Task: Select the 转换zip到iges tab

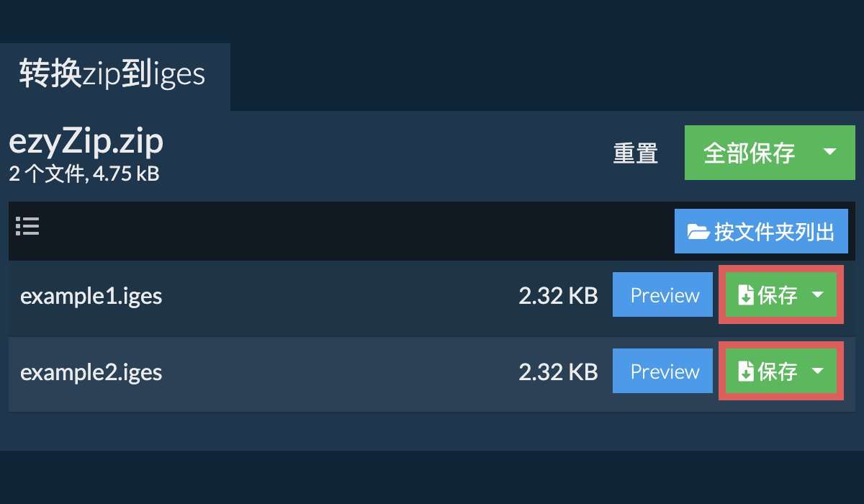Action: (x=113, y=76)
